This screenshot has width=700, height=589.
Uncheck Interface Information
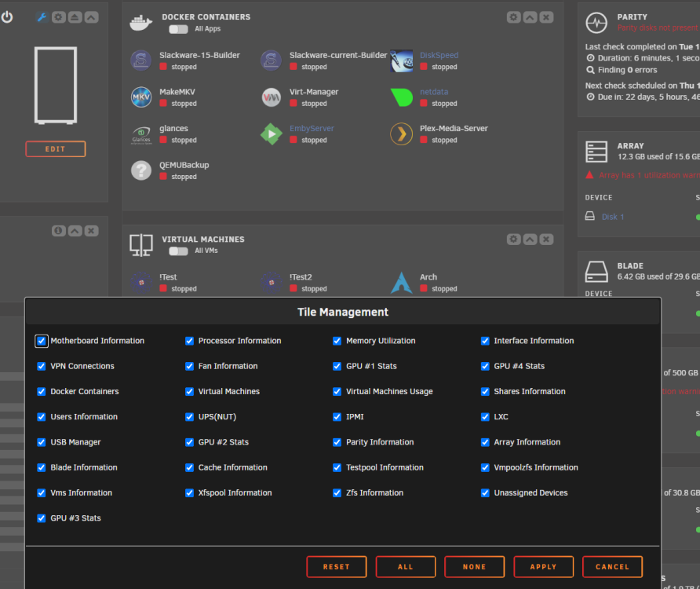pos(485,341)
